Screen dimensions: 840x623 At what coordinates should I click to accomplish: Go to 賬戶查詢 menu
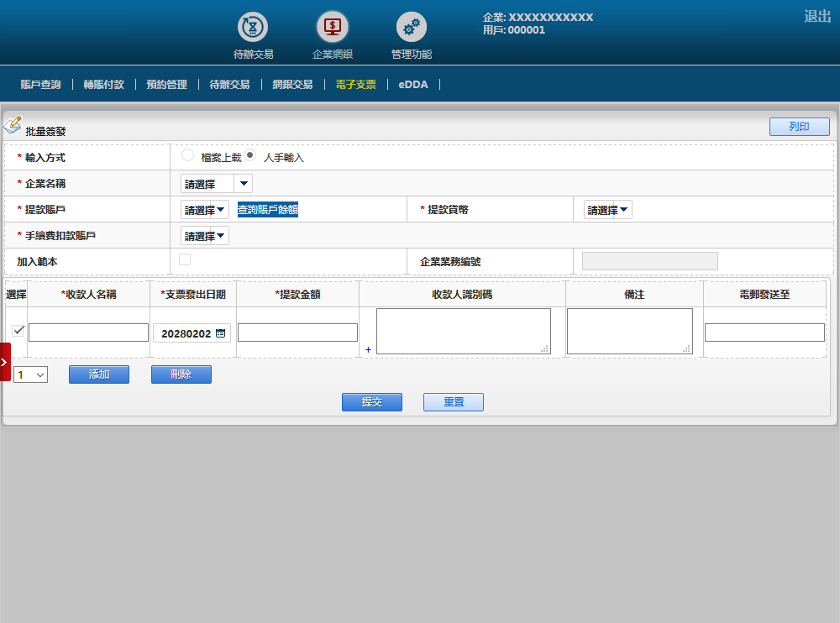40,85
